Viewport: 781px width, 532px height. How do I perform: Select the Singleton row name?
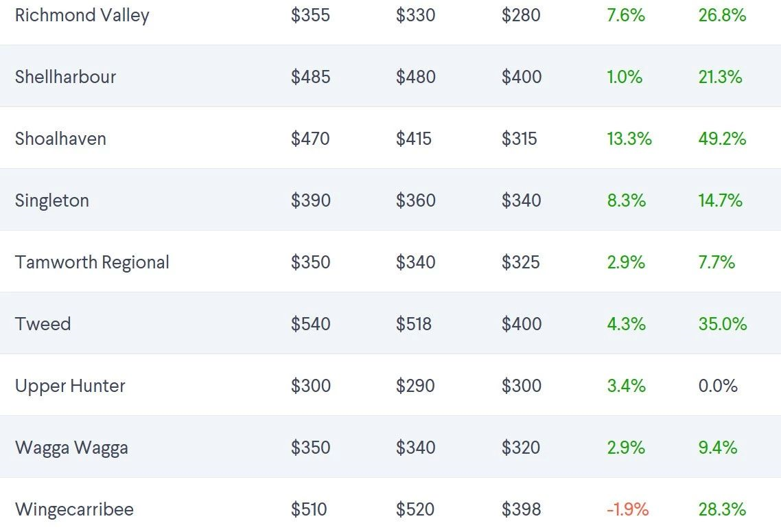(x=52, y=200)
